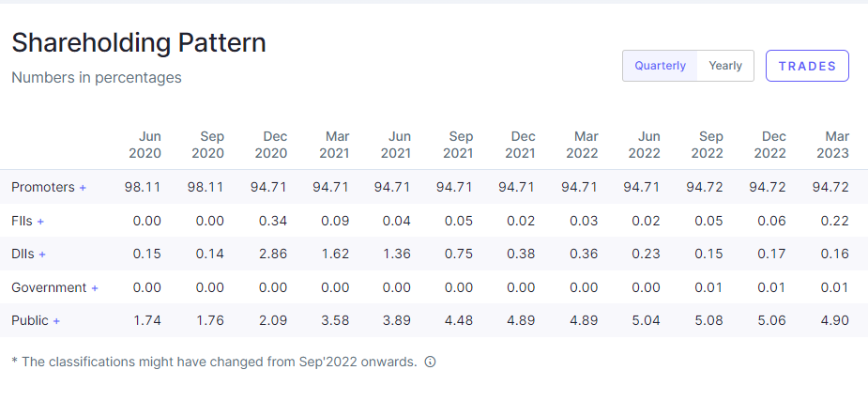The image size is (868, 401).
Task: Click DIIs value 2.86 in Dec 2020
Action: point(270,254)
